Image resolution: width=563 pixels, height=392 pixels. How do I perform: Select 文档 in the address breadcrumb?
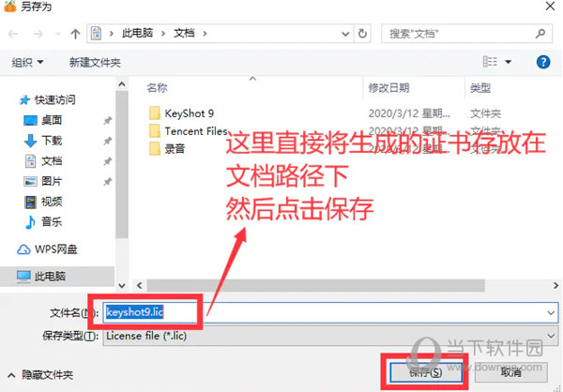click(184, 34)
